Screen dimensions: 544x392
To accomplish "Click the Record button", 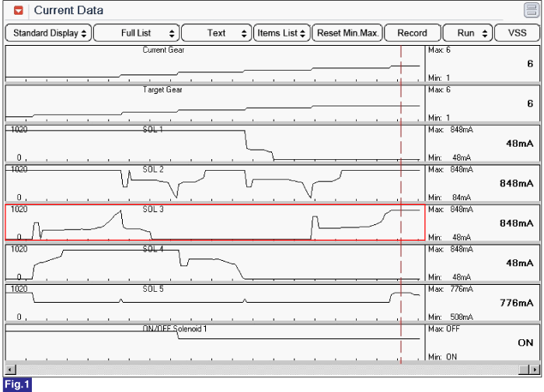I will [412, 33].
